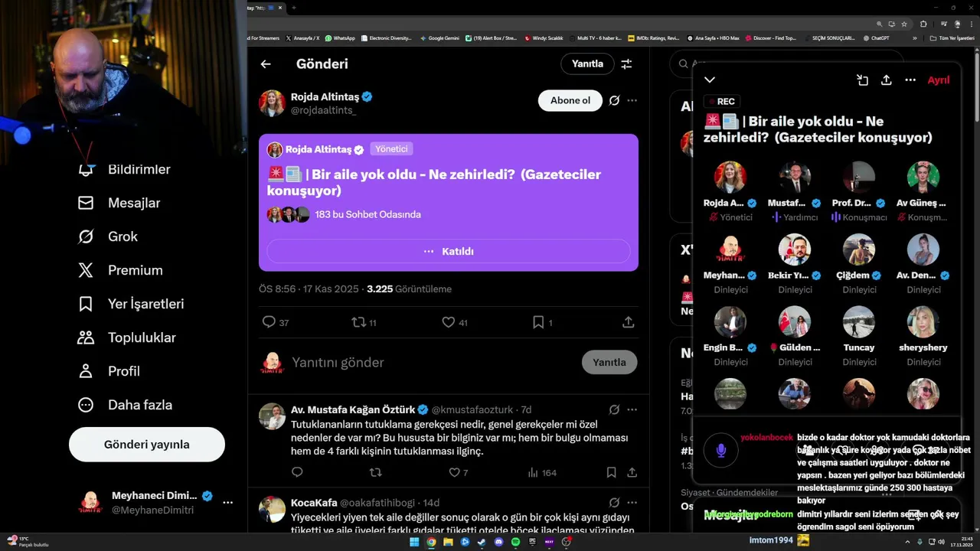Click the Abone ol button
The height and width of the screenshot is (551, 980).
[x=570, y=100]
